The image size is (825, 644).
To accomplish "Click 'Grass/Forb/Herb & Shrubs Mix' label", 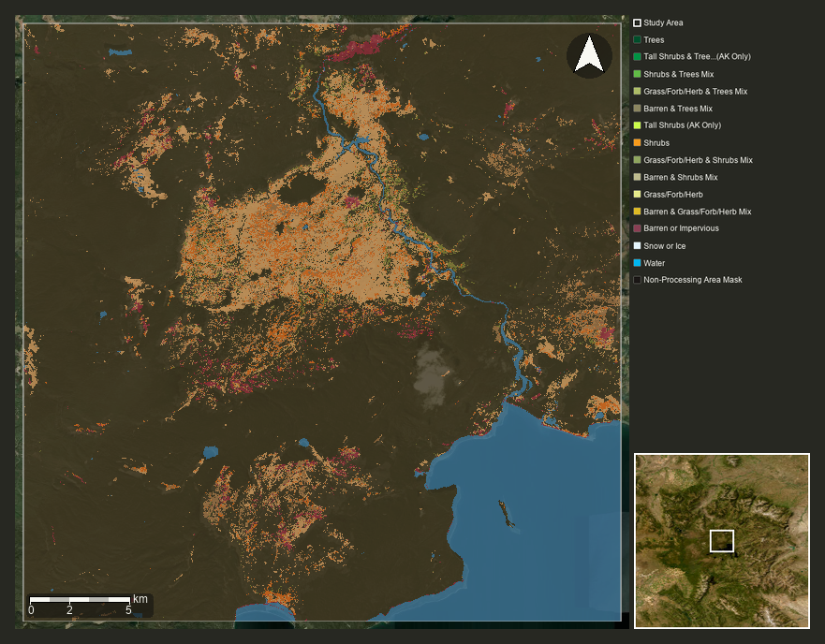I will 698,160.
